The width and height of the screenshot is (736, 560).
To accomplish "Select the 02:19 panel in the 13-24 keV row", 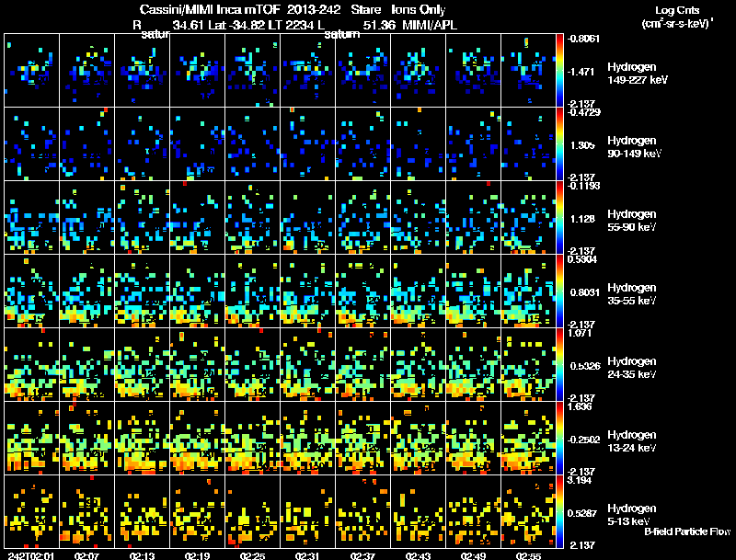I will pyautogui.click(x=197, y=438).
